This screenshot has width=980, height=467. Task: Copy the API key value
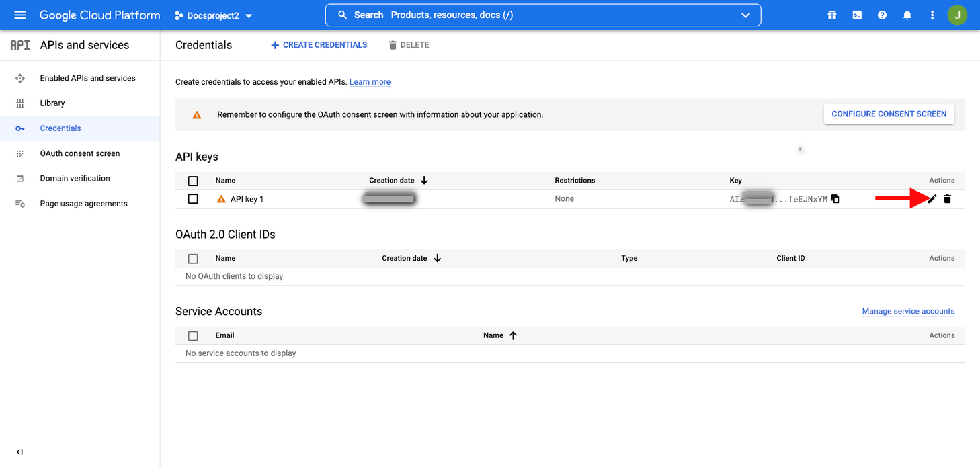tap(835, 198)
